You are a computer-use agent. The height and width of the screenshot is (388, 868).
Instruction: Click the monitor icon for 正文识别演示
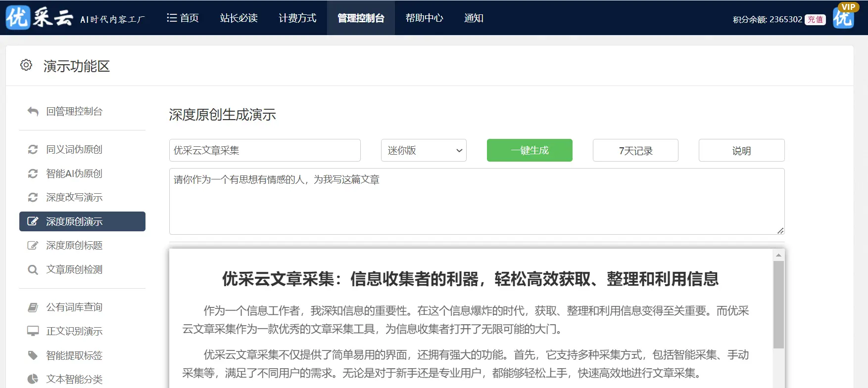(33, 331)
